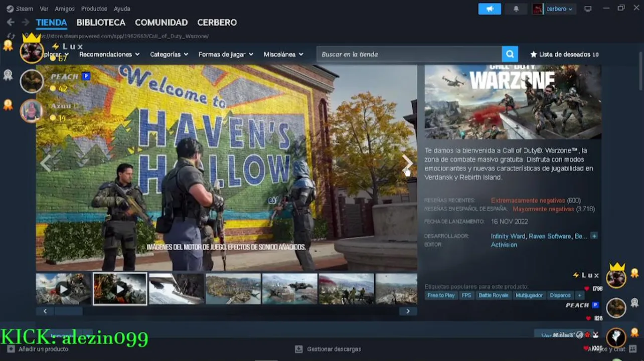
Task: Open Gestionar descargas downloads manager
Action: click(328, 349)
